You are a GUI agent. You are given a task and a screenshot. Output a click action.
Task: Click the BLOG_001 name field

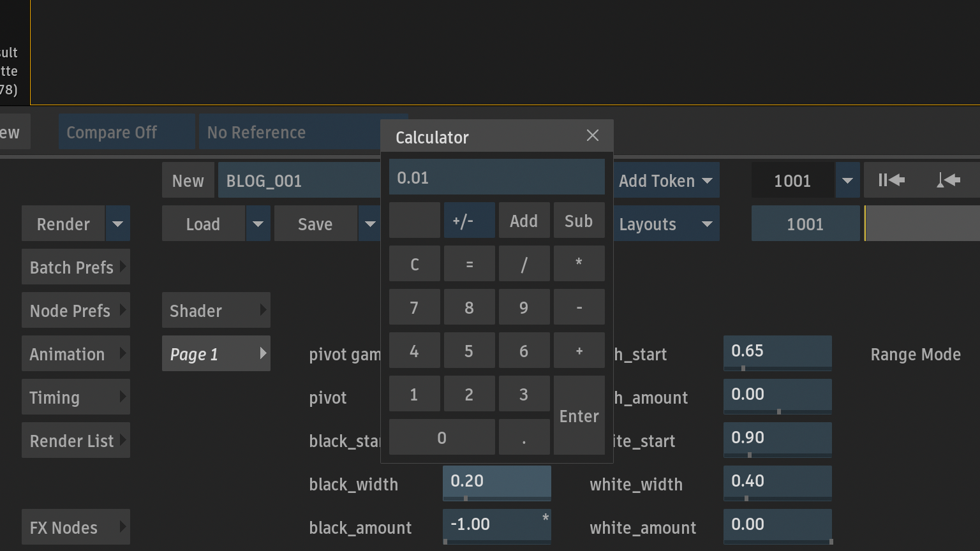[300, 180]
